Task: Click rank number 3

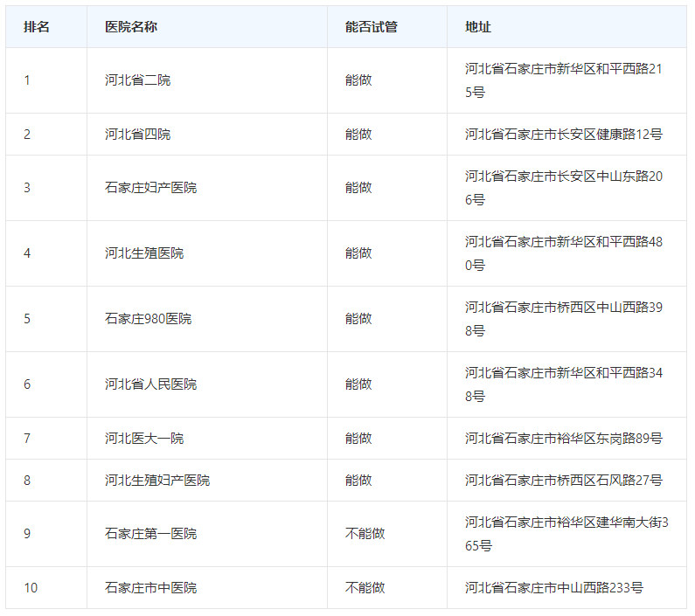Action: click(x=27, y=188)
